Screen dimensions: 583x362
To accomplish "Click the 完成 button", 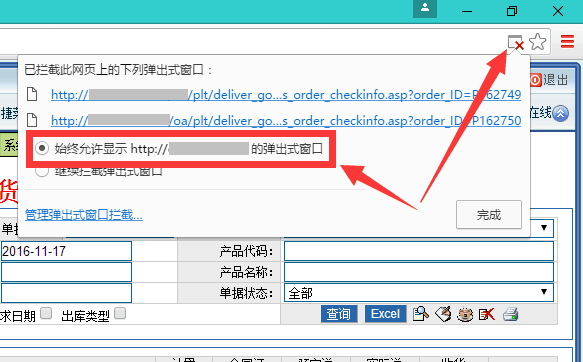I will point(489,215).
